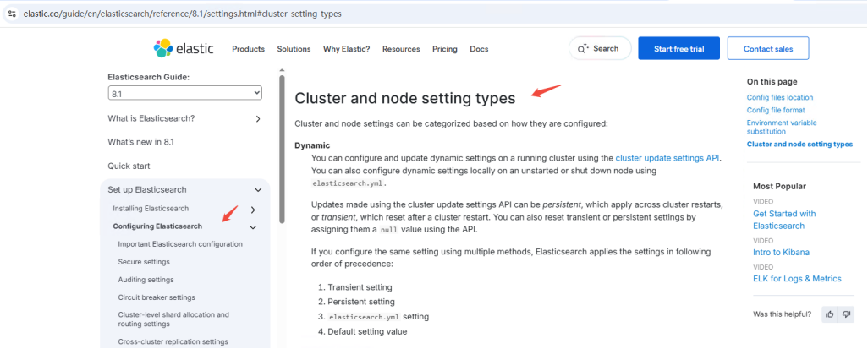
Task: Open Intro to Kibana video link
Action: [781, 252]
